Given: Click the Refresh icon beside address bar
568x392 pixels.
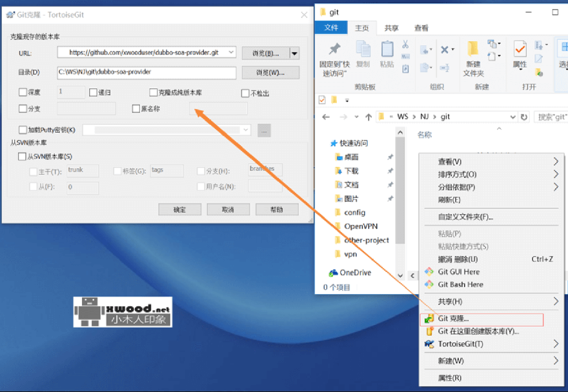Looking at the screenshot, I should click(x=524, y=117).
